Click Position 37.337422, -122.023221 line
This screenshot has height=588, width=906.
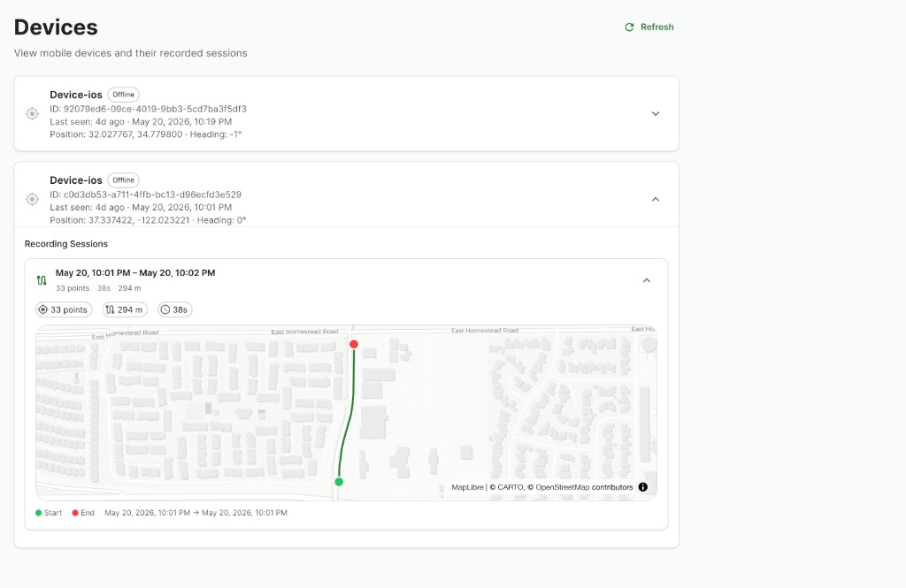pyautogui.click(x=148, y=220)
